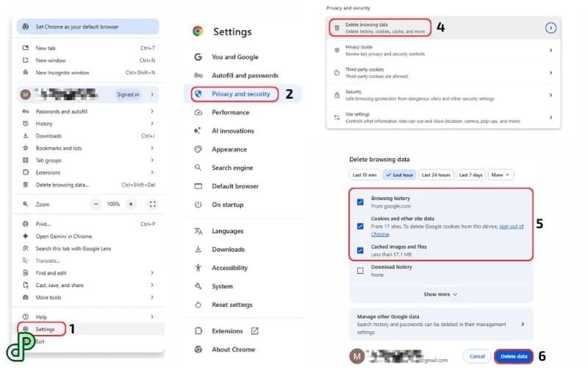Click the Bookmarks and lists star icon

tap(26, 148)
